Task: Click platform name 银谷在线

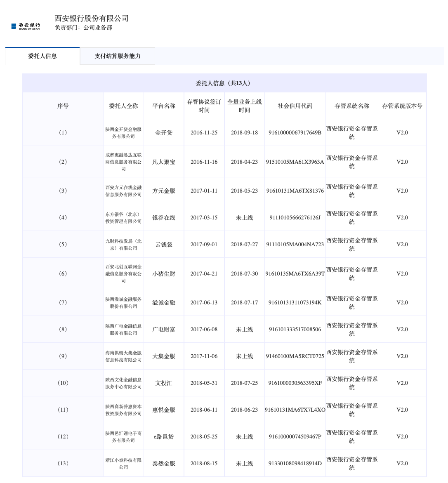Action: point(164,218)
